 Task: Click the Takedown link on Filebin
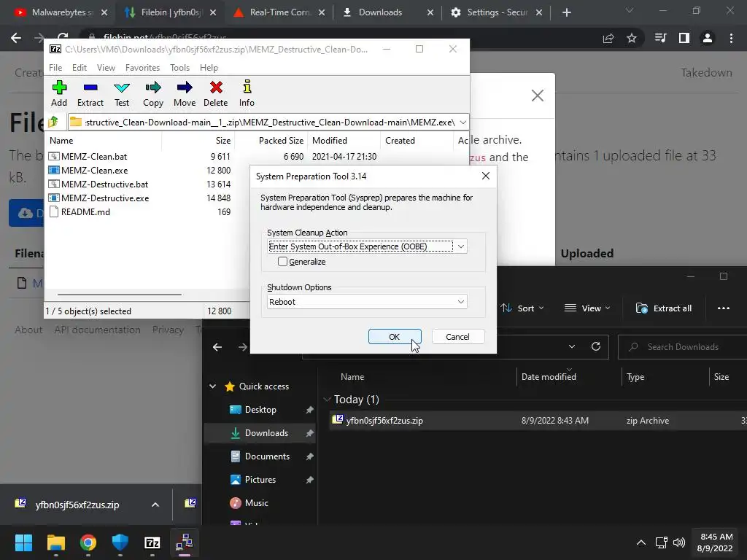pos(706,72)
